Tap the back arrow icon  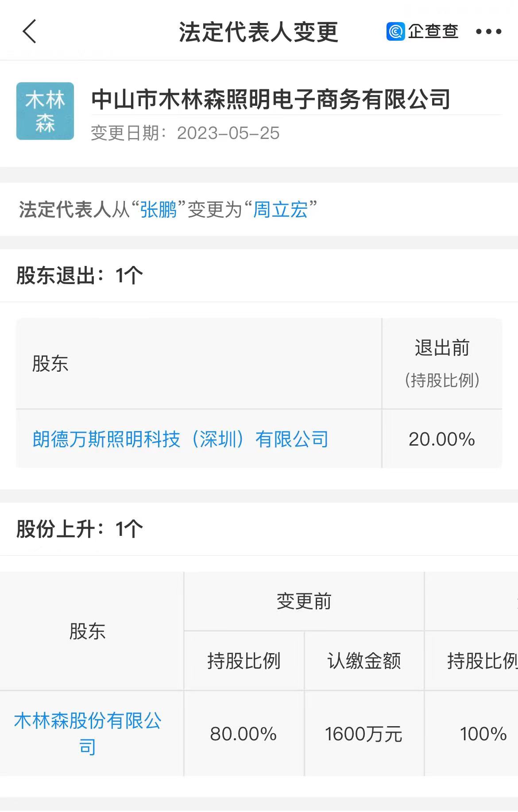pyautogui.click(x=29, y=31)
